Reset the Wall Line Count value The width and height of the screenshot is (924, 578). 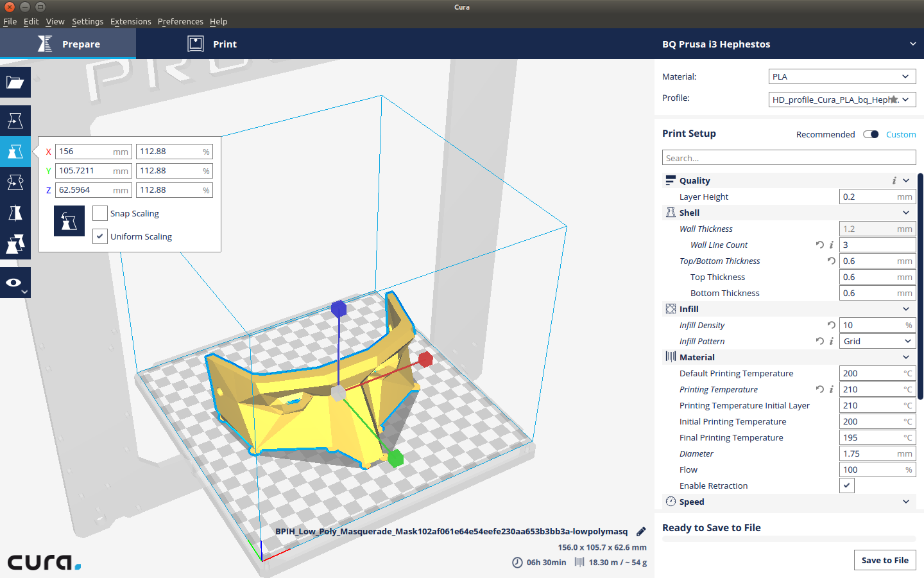click(820, 245)
